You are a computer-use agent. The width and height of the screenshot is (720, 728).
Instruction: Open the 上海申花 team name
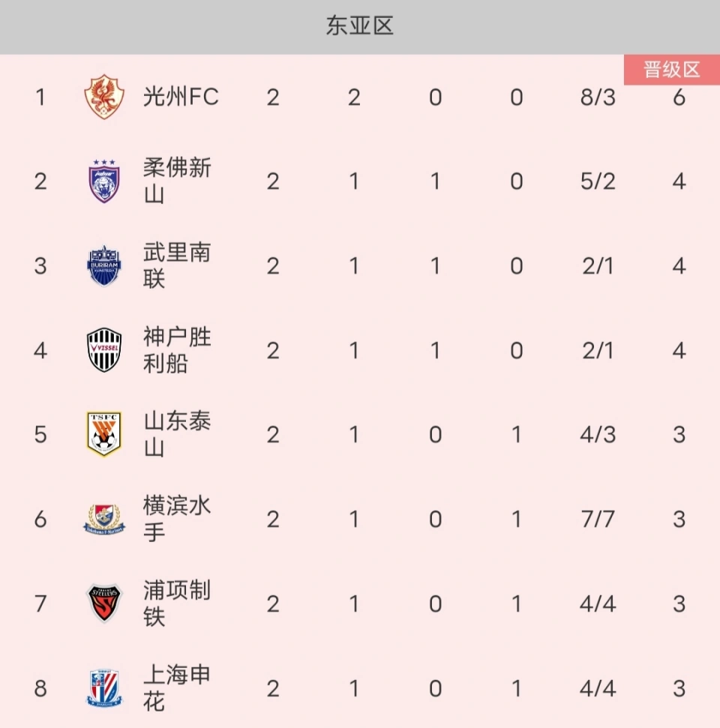177,688
